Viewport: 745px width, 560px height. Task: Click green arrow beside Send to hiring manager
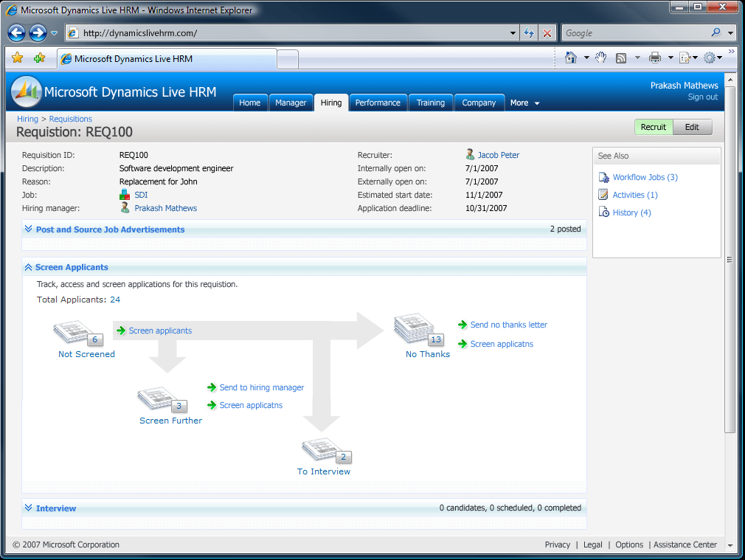point(212,387)
